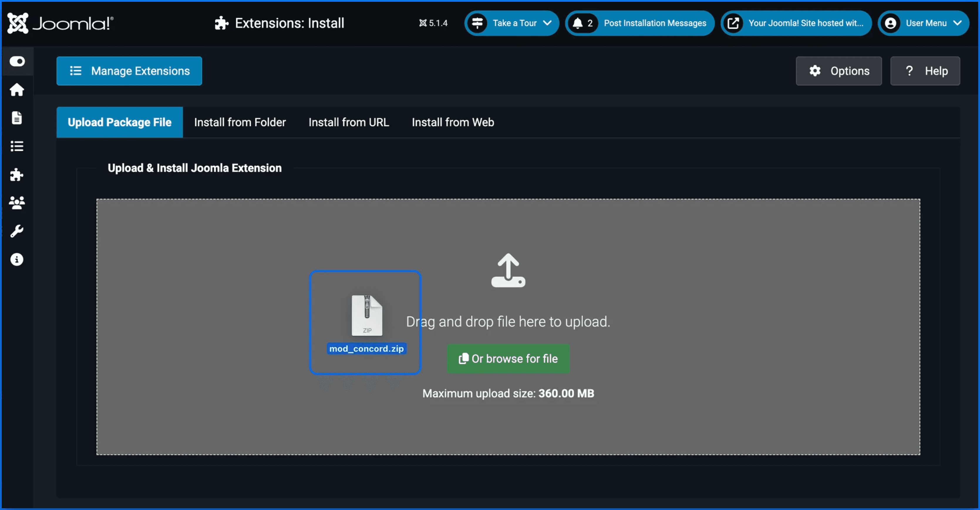The width and height of the screenshot is (980, 510).
Task: Click the mod_concord.zip file thumbnail
Action: pos(366,316)
